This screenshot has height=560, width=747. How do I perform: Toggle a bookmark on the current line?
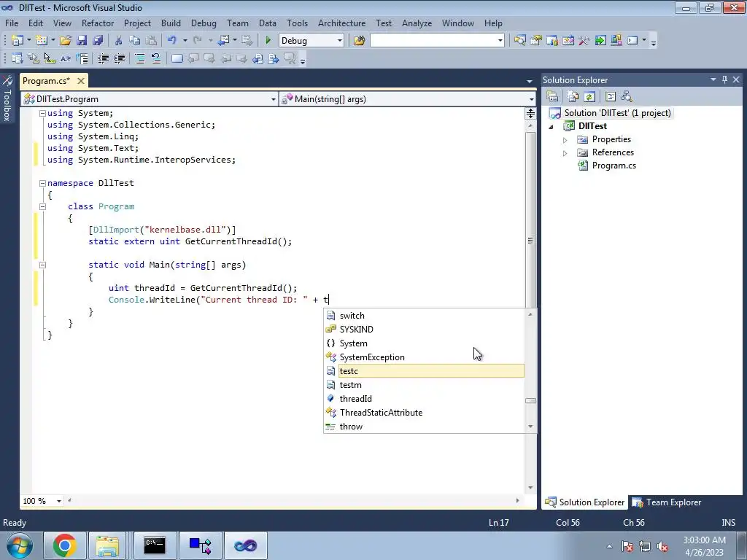(177, 58)
